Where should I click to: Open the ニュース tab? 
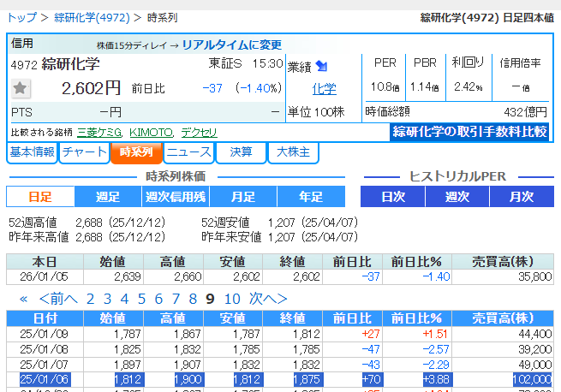[x=188, y=152]
